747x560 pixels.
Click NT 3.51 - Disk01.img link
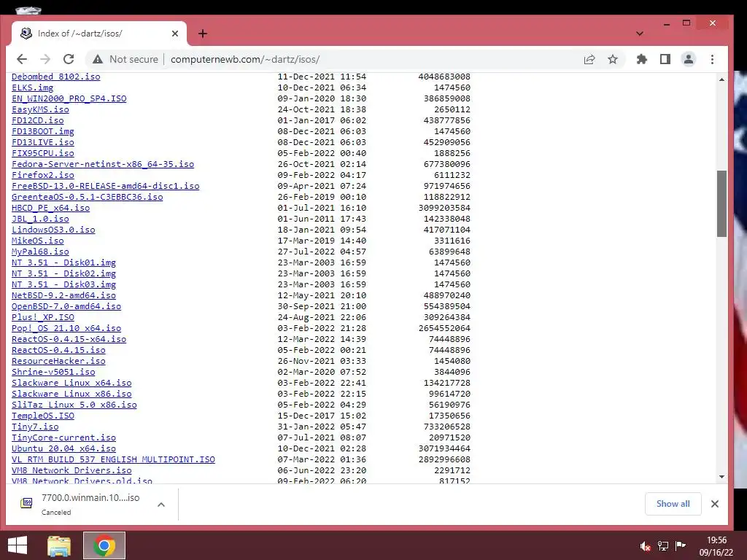point(64,262)
